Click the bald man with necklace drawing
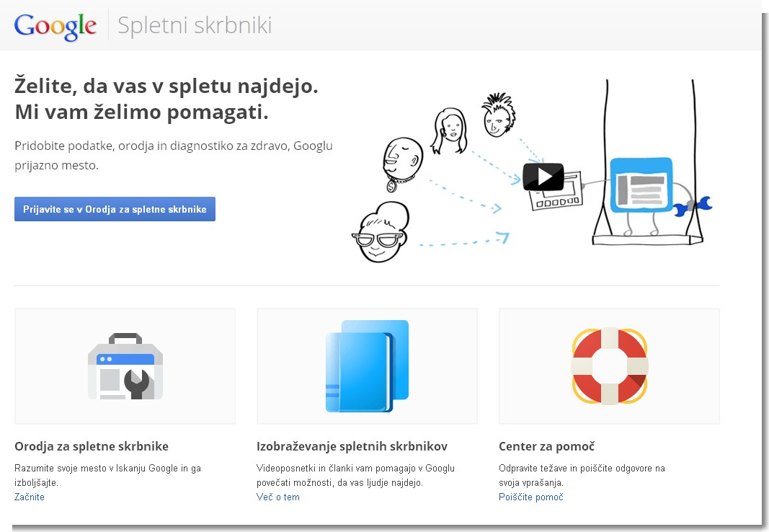The image size is (769, 532). point(401,164)
